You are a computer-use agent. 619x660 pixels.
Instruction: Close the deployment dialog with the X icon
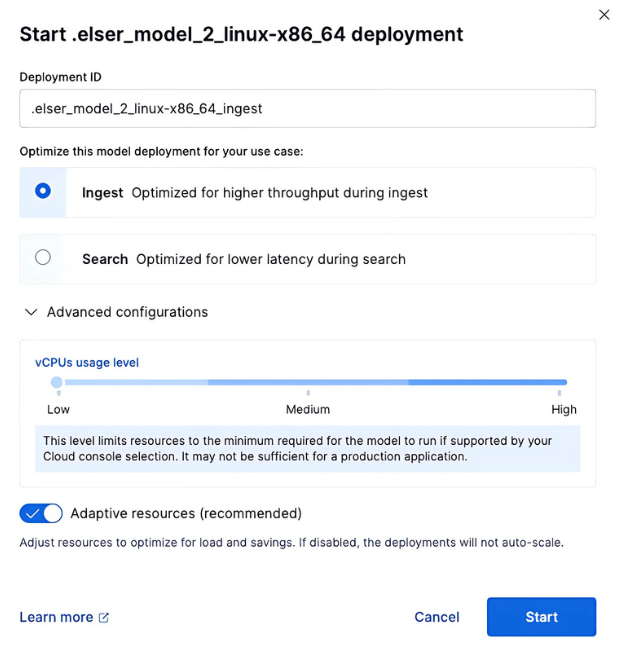[x=603, y=15]
